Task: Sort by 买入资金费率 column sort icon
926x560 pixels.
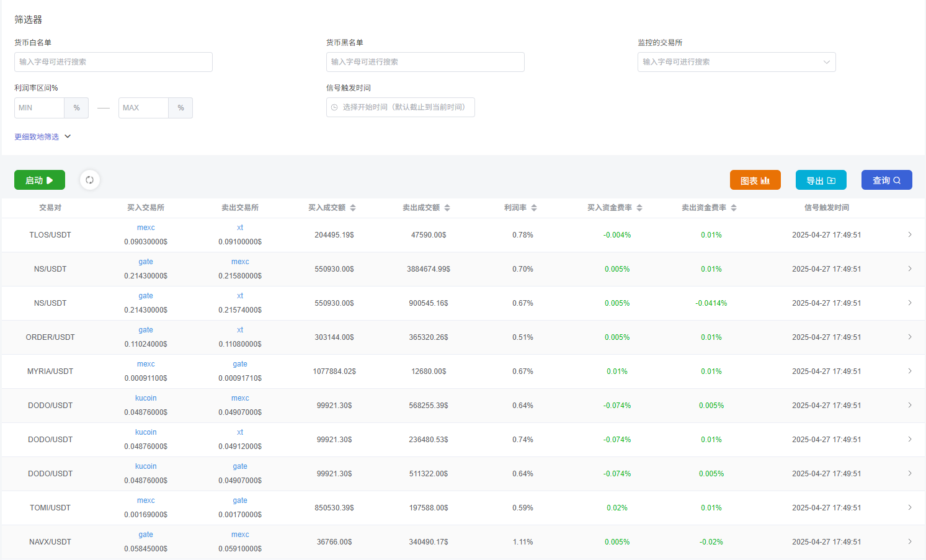Action: click(x=639, y=208)
